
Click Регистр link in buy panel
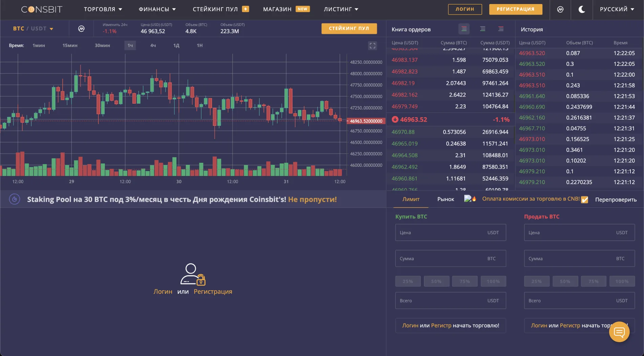tap(441, 325)
